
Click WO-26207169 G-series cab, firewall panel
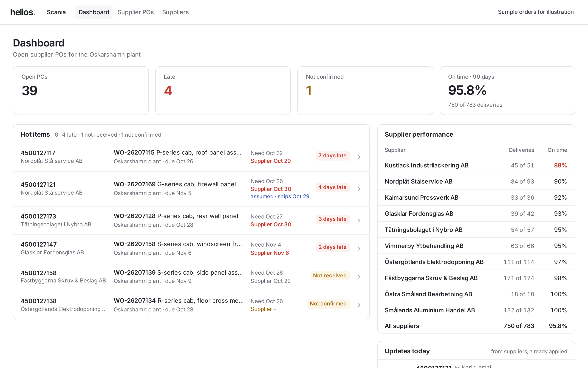175,184
